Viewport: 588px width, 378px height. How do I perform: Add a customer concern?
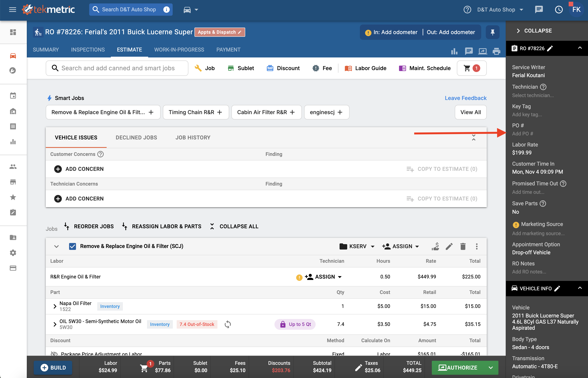click(x=79, y=169)
